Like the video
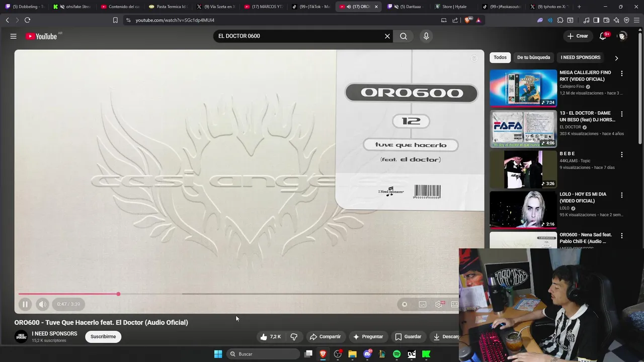Image resolution: width=644 pixels, height=362 pixels. (x=271, y=337)
